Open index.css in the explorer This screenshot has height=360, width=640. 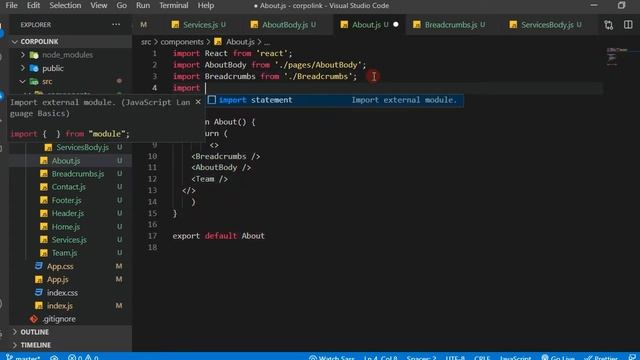coord(62,293)
